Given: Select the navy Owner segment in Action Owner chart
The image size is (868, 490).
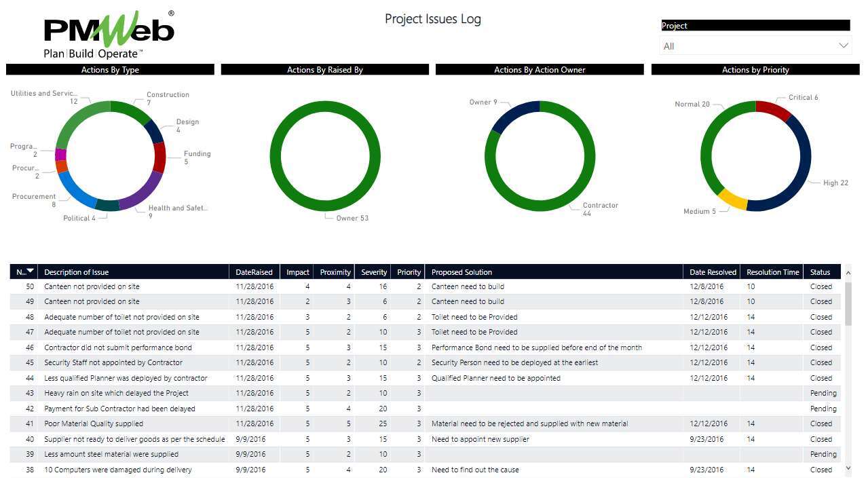Looking at the screenshot, I should point(514,115).
